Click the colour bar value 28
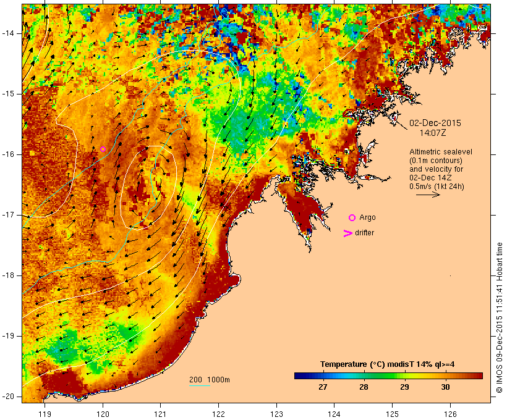 pyautogui.click(x=364, y=387)
